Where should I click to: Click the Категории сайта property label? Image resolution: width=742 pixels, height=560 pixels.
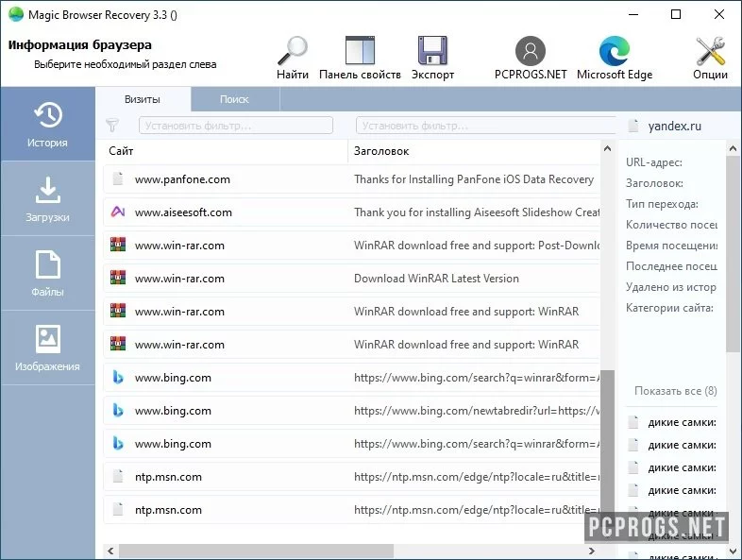point(669,308)
